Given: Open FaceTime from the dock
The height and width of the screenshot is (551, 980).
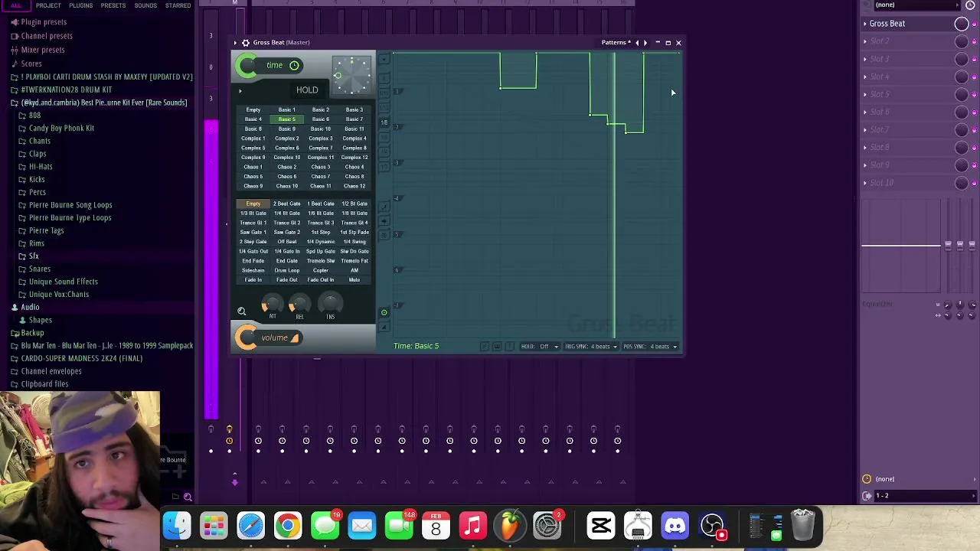Looking at the screenshot, I should (x=399, y=526).
